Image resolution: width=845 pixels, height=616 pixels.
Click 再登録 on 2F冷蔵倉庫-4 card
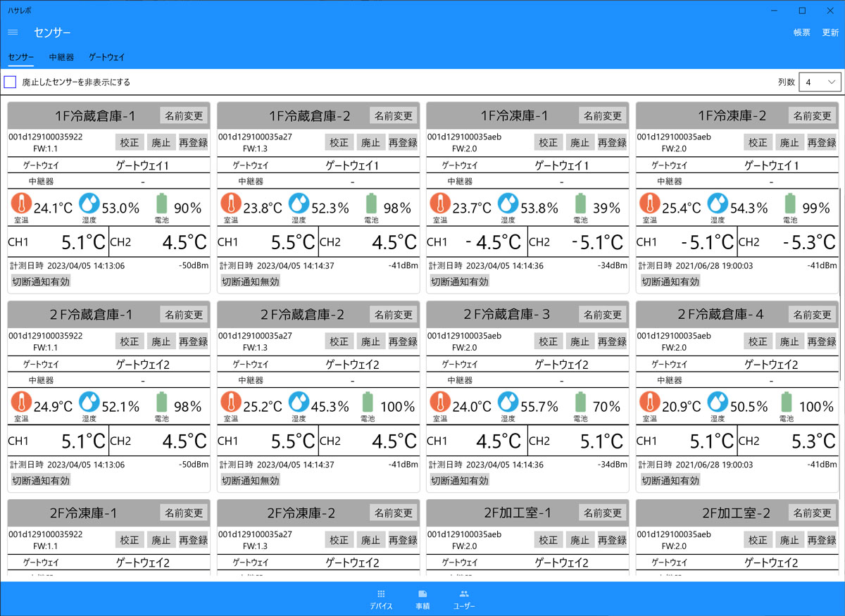click(x=822, y=341)
